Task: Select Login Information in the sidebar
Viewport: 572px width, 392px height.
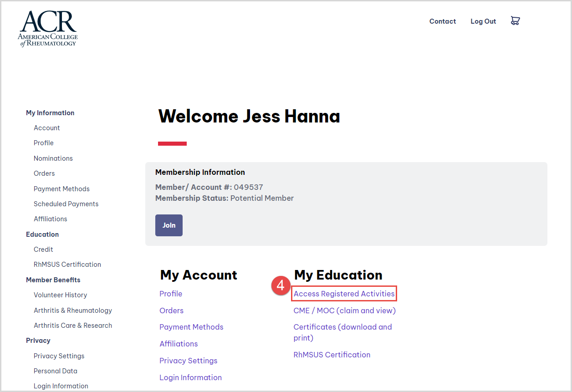Action: 61,386
